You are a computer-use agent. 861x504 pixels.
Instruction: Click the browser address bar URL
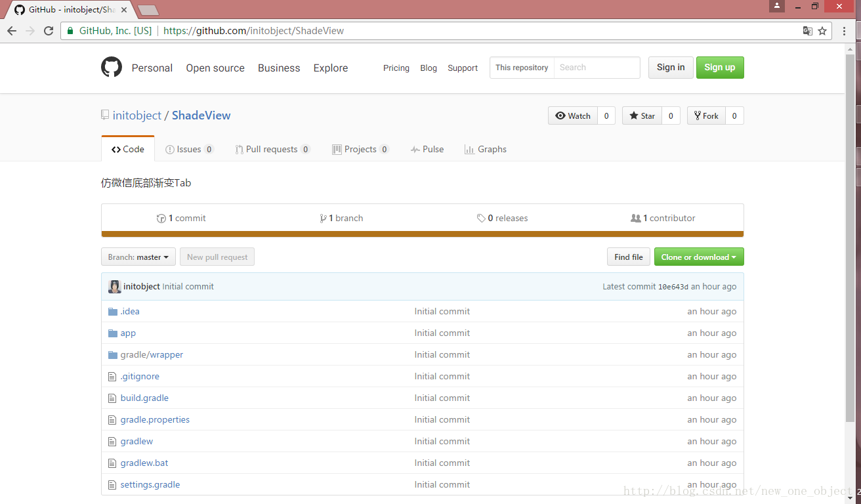pos(253,31)
